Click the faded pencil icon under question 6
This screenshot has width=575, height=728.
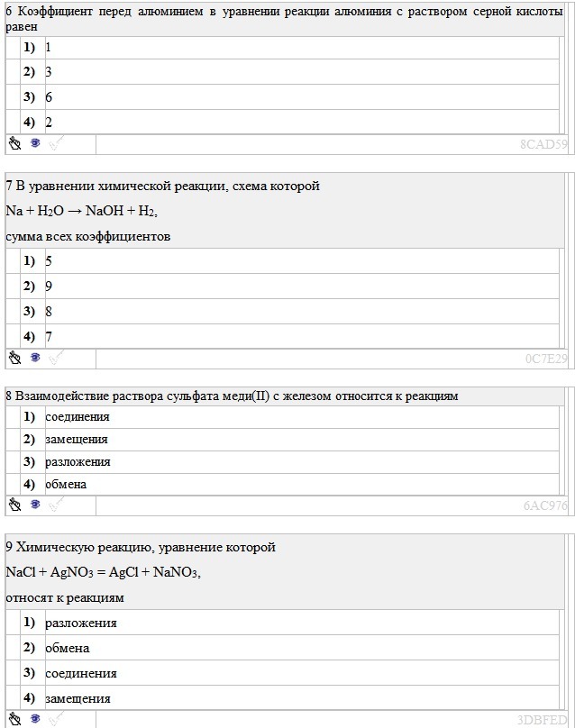coord(56,143)
